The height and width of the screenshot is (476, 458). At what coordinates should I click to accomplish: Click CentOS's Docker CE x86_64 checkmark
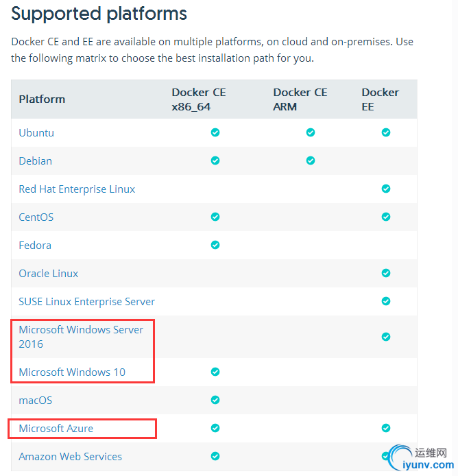(215, 217)
